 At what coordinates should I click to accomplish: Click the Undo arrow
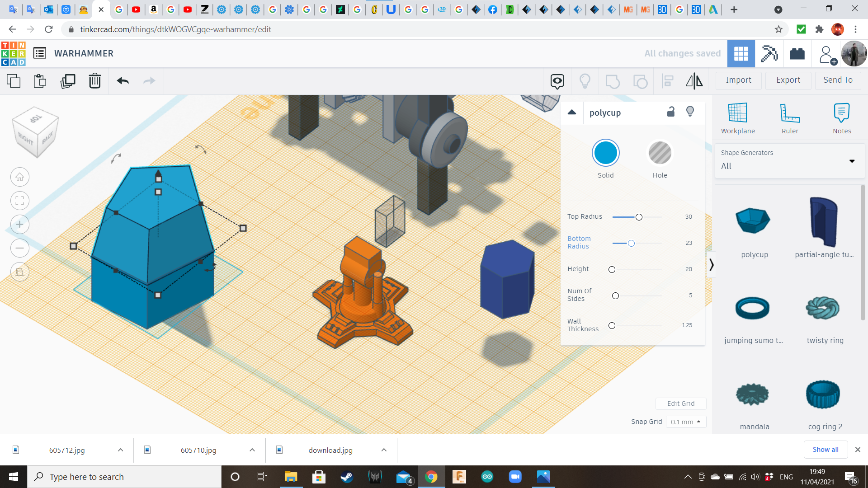tap(123, 81)
